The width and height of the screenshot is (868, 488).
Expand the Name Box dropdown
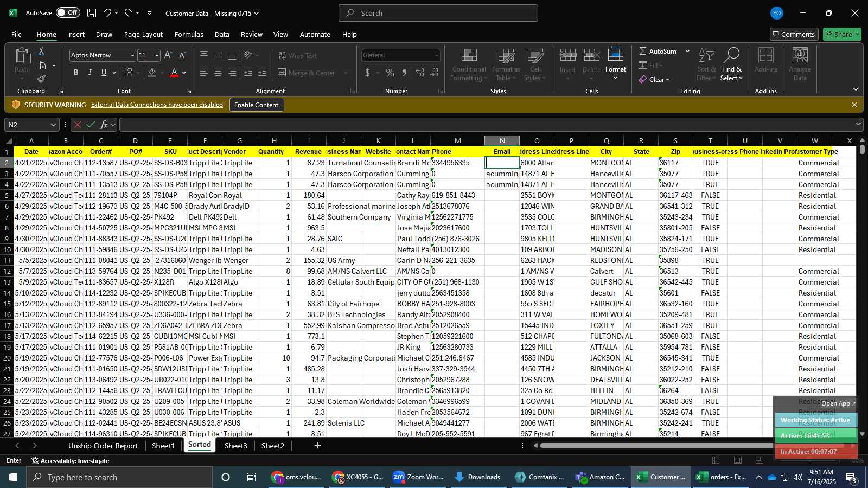53,125
